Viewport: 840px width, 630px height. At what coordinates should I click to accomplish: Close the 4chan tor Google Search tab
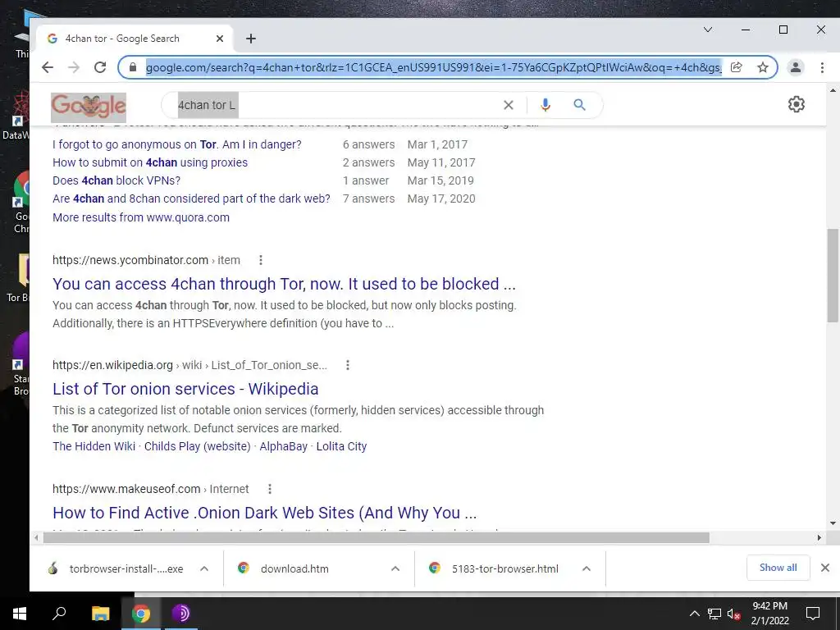pos(220,39)
